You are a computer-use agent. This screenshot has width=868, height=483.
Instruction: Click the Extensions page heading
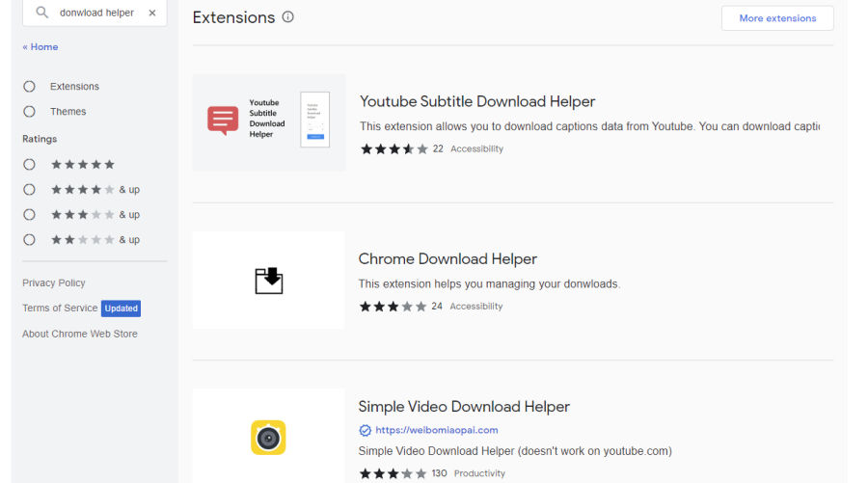(x=233, y=17)
